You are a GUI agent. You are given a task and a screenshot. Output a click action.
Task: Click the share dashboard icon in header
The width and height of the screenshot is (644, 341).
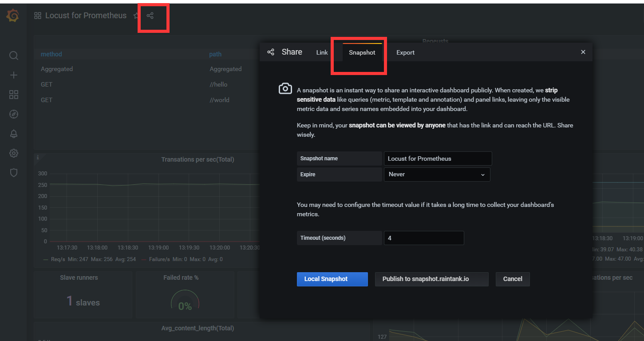pos(150,16)
